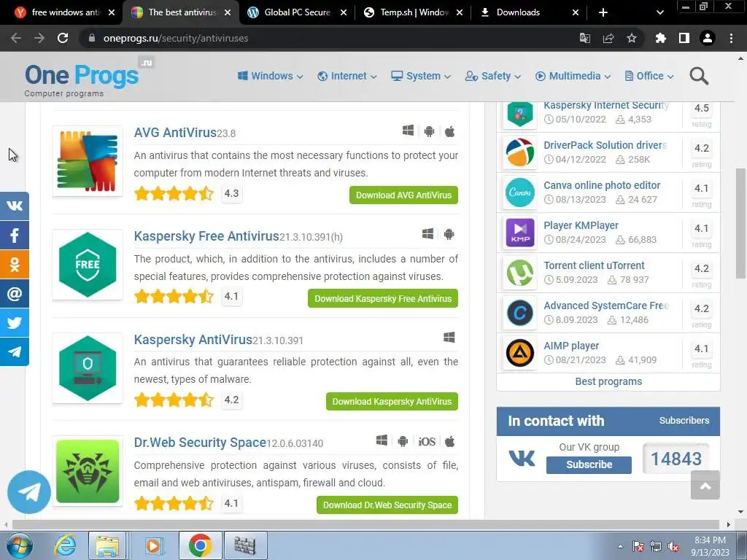Open Canva online photo editor link
The height and width of the screenshot is (560, 747).
(x=602, y=185)
